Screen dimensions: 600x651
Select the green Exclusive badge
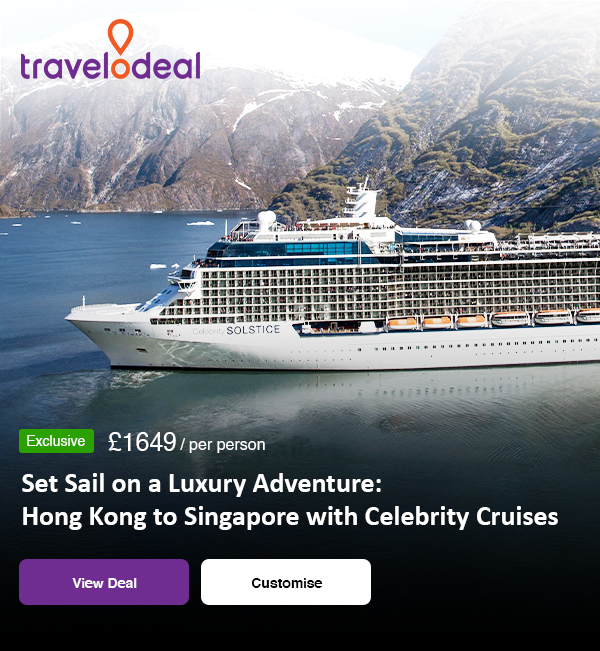56,441
